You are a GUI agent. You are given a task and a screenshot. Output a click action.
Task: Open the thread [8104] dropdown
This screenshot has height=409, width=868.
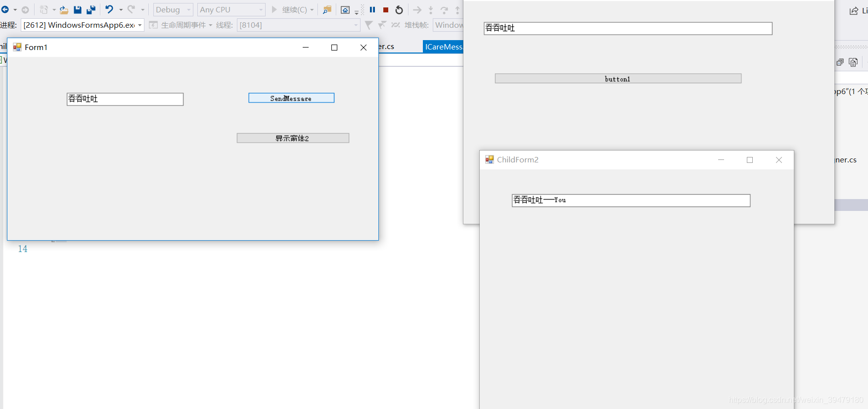tap(299, 25)
